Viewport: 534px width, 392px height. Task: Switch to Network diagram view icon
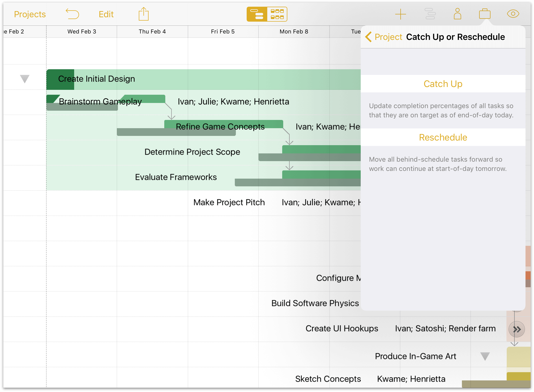pyautogui.click(x=277, y=14)
